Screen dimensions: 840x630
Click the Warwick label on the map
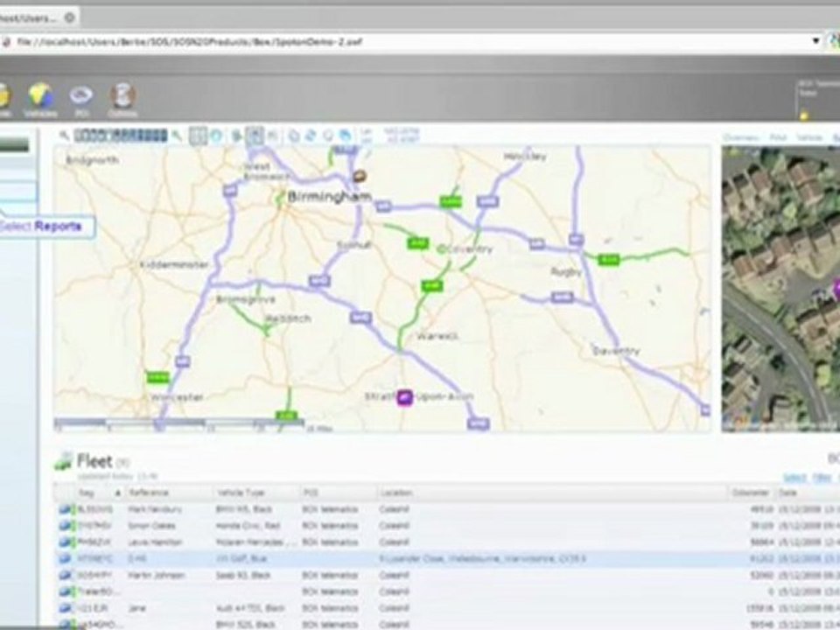pyautogui.click(x=437, y=336)
